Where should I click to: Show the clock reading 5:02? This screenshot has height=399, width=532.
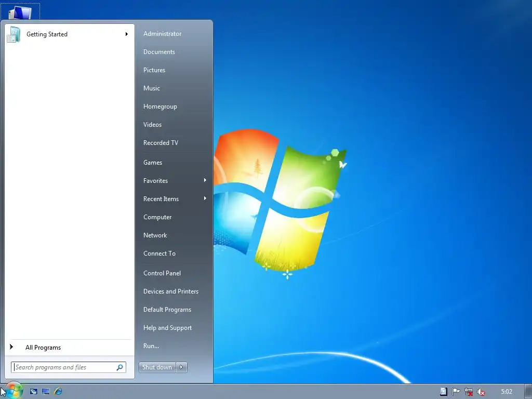point(507,392)
